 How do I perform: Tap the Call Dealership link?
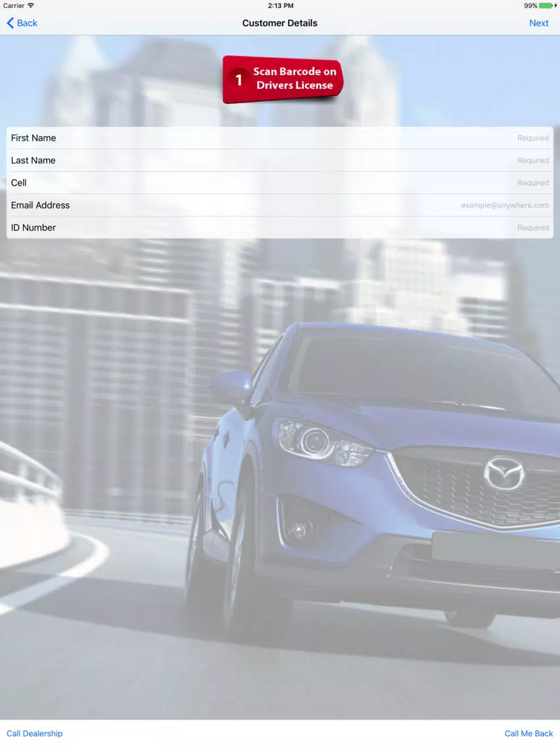[34, 733]
